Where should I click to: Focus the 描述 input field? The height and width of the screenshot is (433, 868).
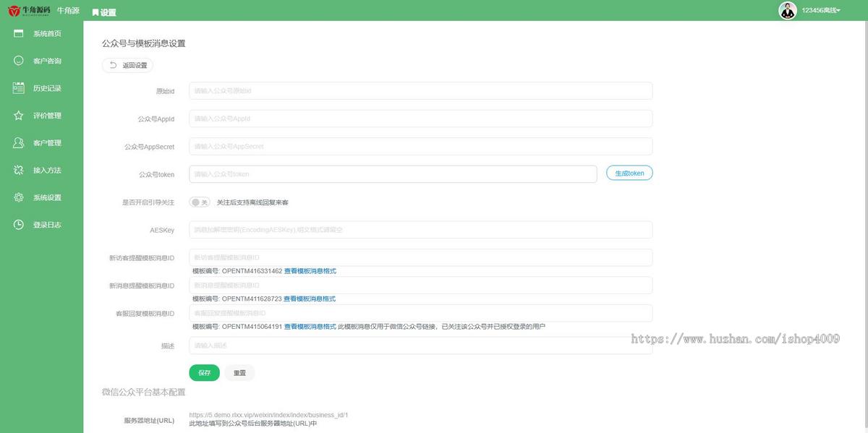pos(421,346)
